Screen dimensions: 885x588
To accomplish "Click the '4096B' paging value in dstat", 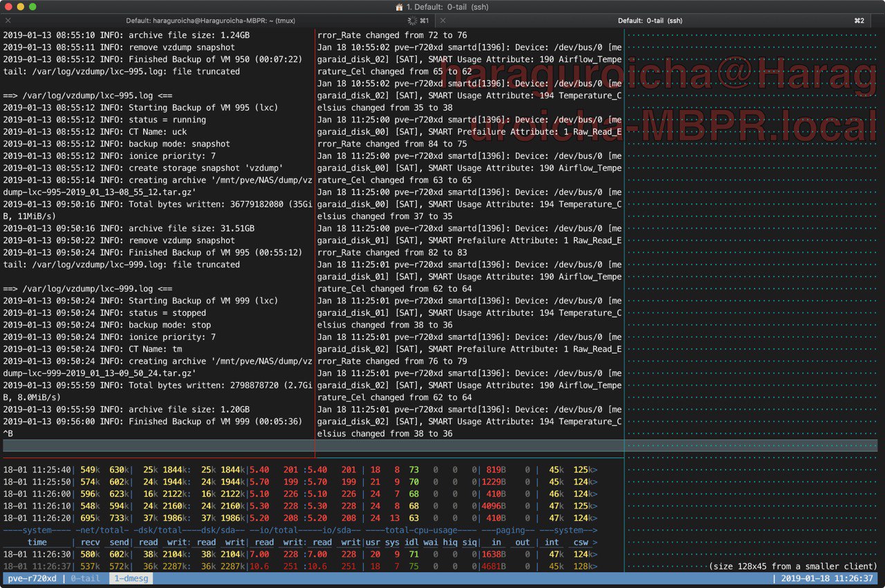I will click(494, 506).
